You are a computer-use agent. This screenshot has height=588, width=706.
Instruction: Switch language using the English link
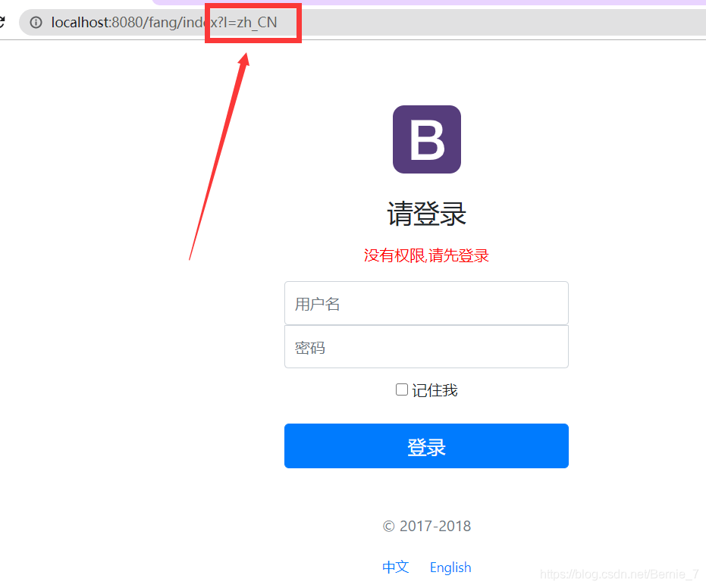450,567
